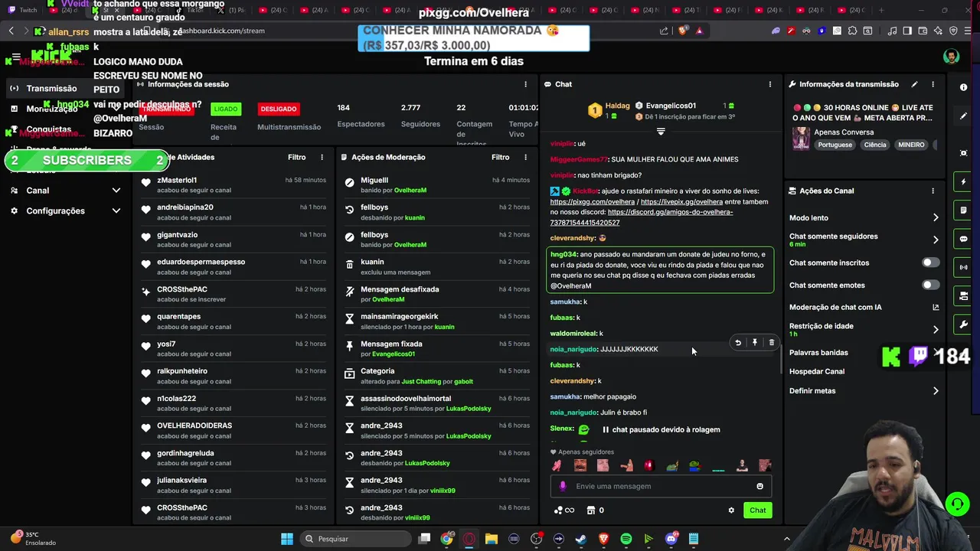Edit stream info with the pencil icon
Screen dimensions: 980x551
[x=914, y=84]
